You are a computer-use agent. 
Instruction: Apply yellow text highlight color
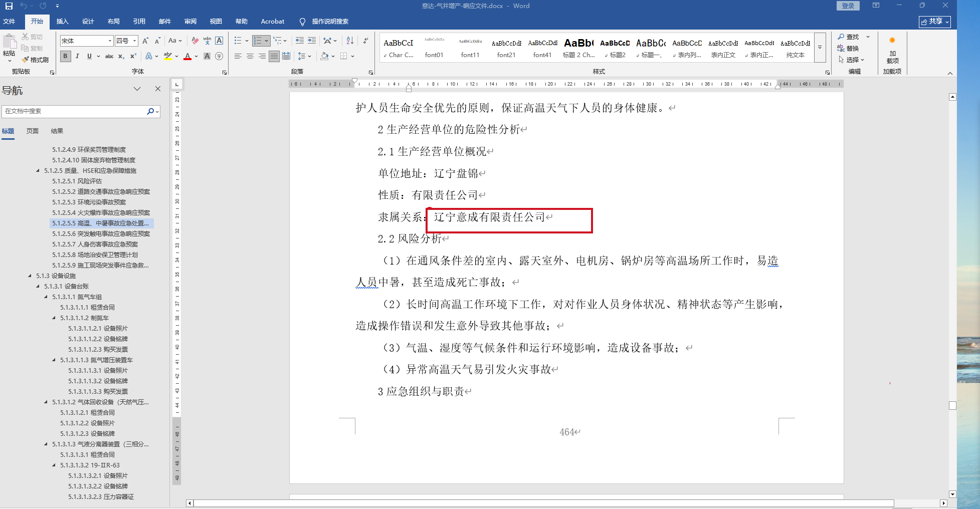[168, 56]
